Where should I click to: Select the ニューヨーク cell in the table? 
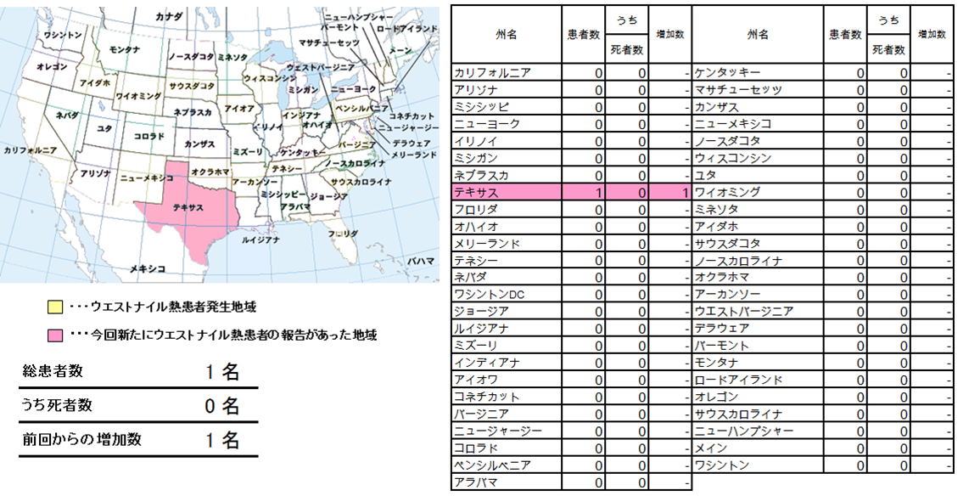[507, 124]
